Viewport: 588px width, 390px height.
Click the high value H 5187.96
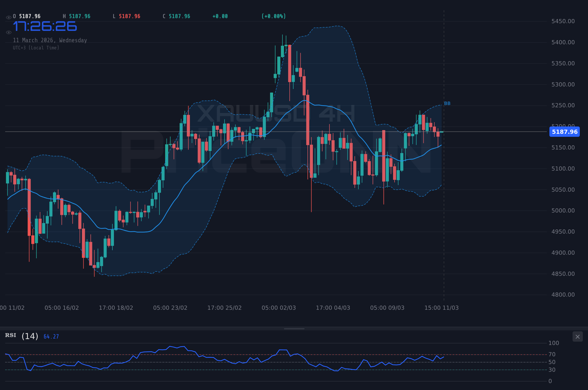[x=76, y=16]
